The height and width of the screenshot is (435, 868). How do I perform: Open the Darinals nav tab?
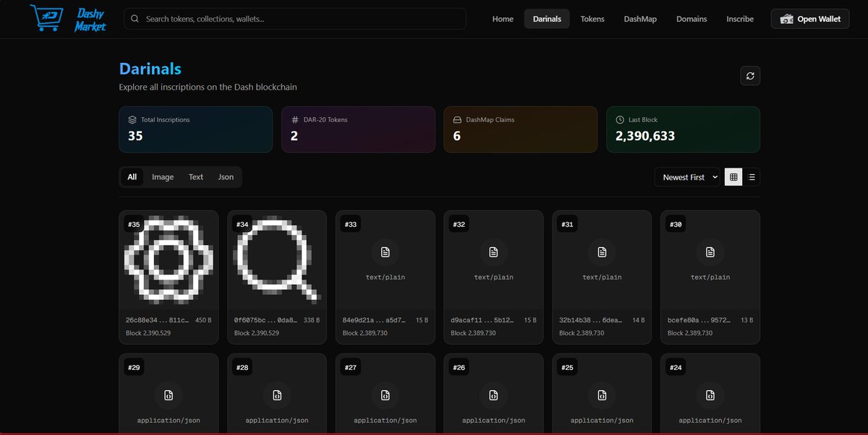[x=547, y=19]
